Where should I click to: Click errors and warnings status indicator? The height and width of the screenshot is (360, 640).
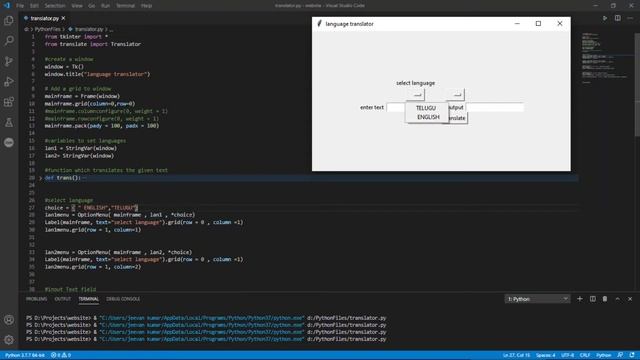(x=61, y=355)
